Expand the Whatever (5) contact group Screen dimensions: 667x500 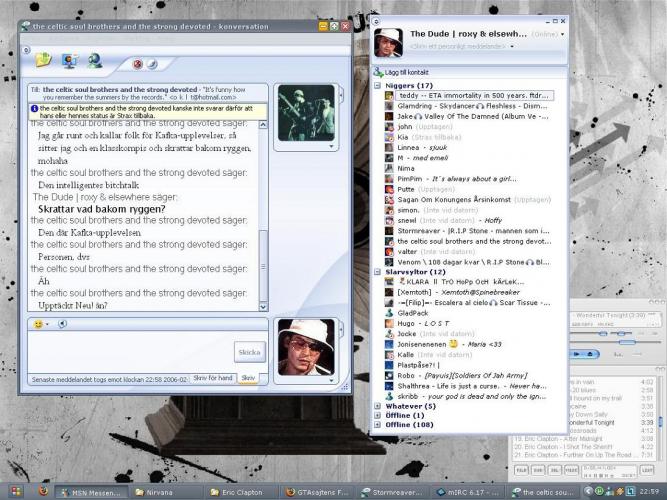click(x=377, y=406)
